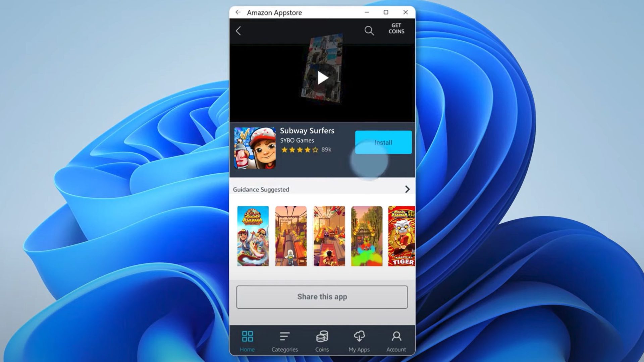The height and width of the screenshot is (362, 644).
Task: Navigate to Coins section
Action: (322, 340)
